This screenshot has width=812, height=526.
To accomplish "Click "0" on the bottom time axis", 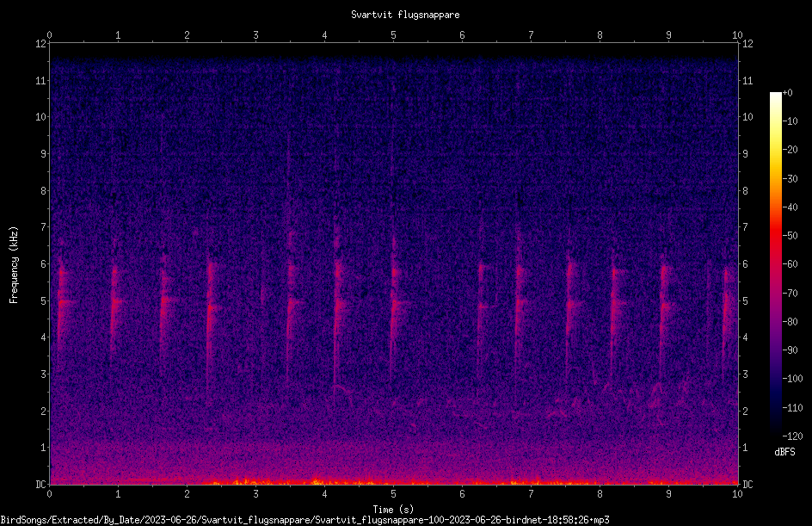I will 49,494.
